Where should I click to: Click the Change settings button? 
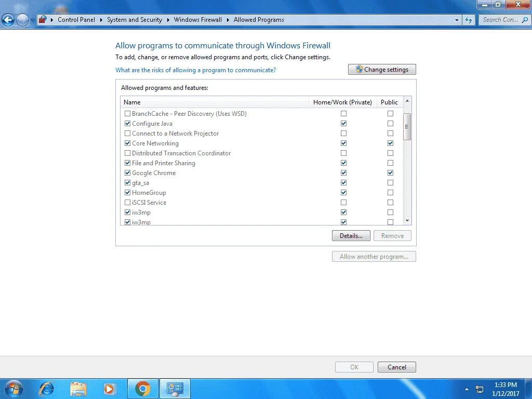[x=382, y=70]
